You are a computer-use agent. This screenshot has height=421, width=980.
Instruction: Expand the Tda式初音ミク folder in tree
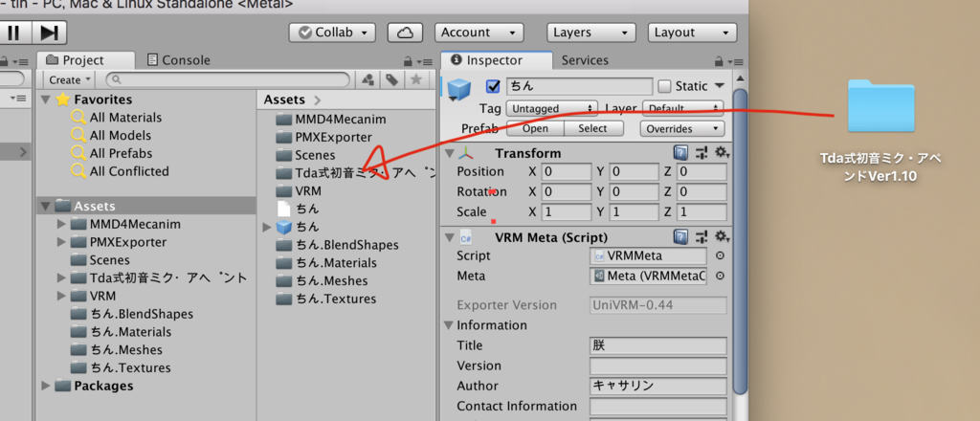pyautogui.click(x=61, y=278)
